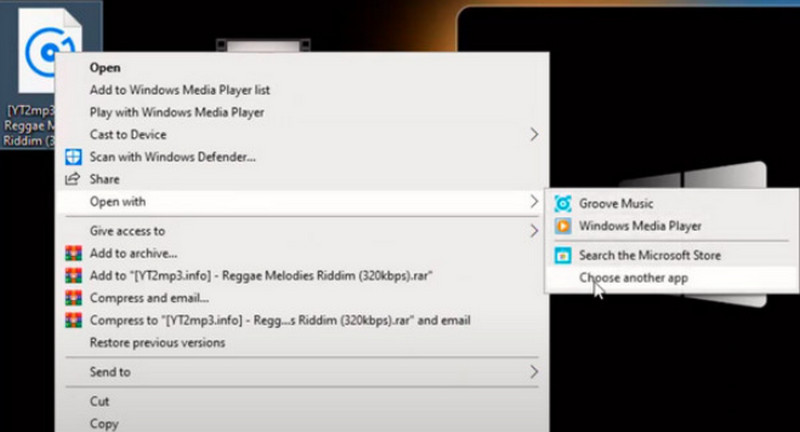The width and height of the screenshot is (800, 432).
Task: Select Scan with Windows Defender
Action: [302, 157]
